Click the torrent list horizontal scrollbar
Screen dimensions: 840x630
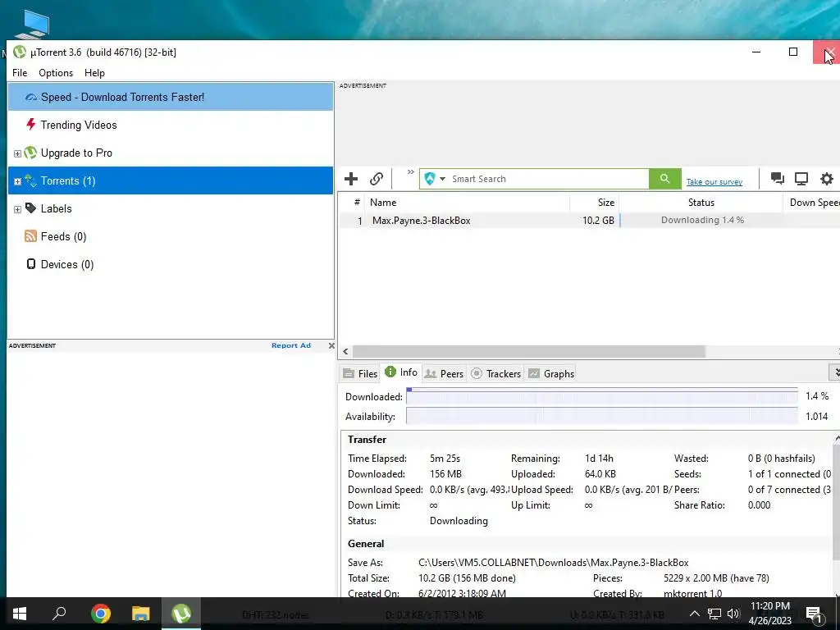tap(529, 351)
